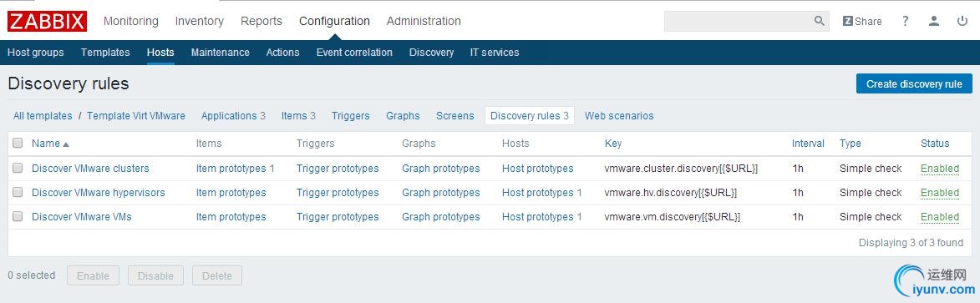This screenshot has width=980, height=303.
Task: Click the Disable button below table
Action: pos(155,275)
